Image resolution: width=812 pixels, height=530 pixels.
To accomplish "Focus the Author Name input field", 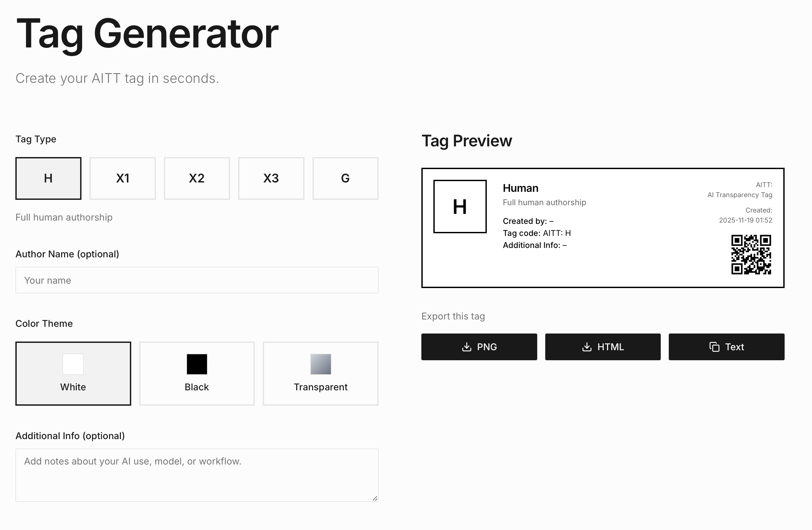I will (x=197, y=280).
